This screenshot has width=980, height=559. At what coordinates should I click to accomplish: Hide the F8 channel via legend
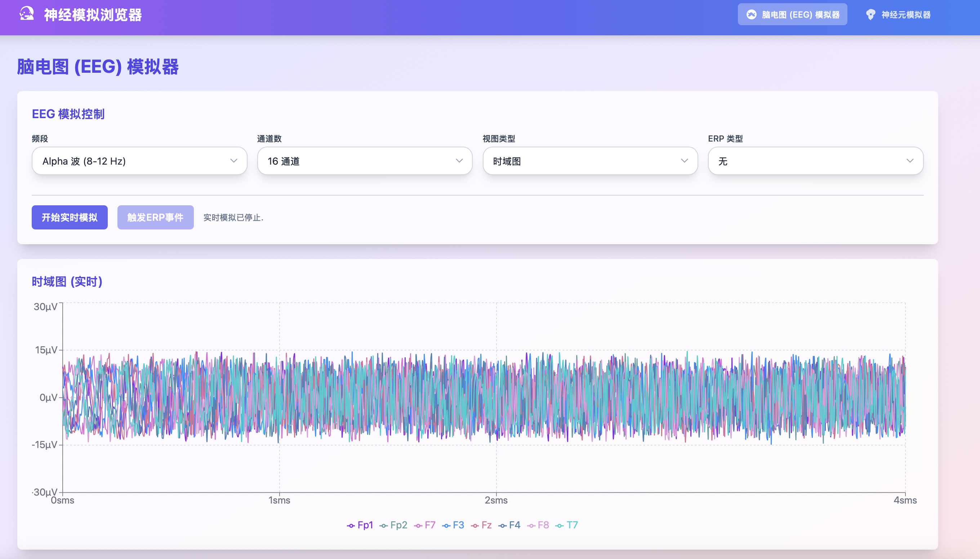pos(543,525)
